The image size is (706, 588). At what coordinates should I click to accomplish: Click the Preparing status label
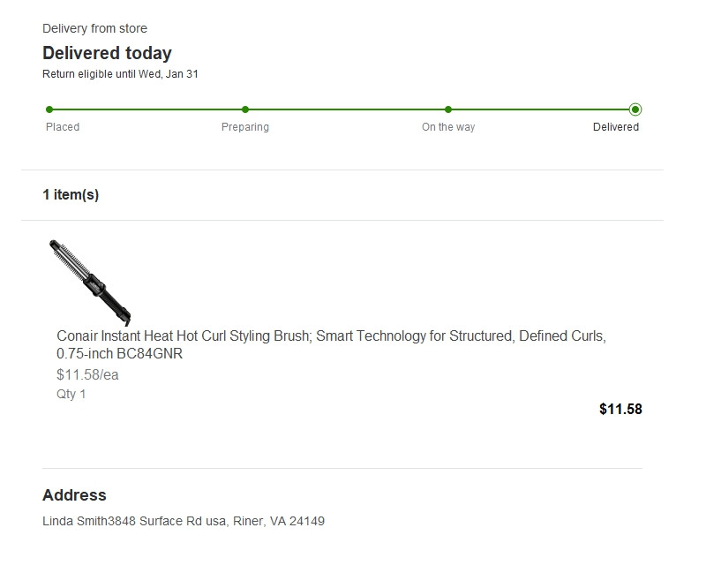[245, 127]
